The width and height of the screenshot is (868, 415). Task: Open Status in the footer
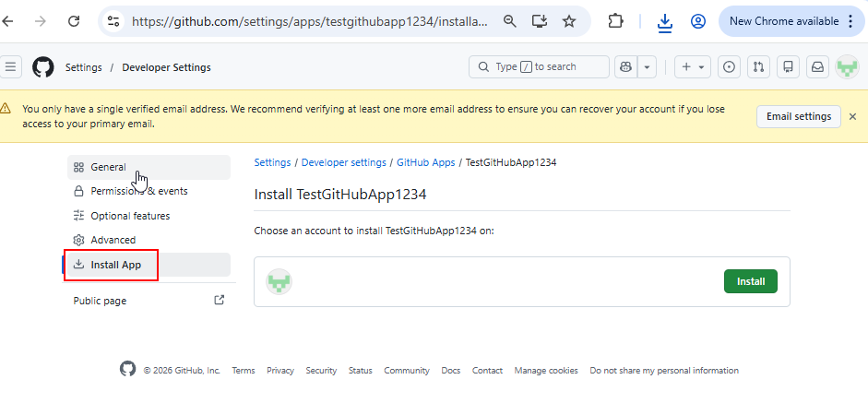click(361, 371)
